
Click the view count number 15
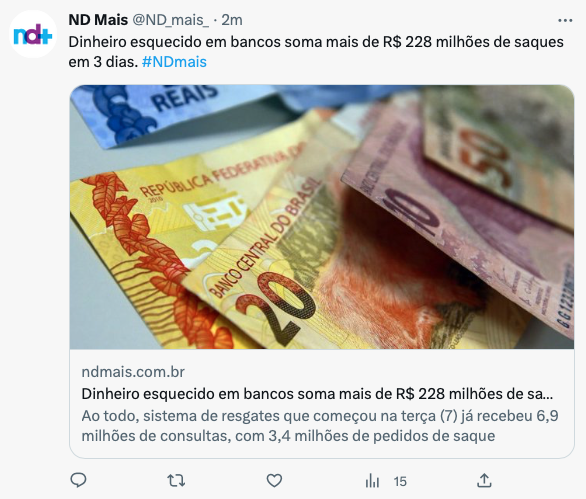coord(400,481)
